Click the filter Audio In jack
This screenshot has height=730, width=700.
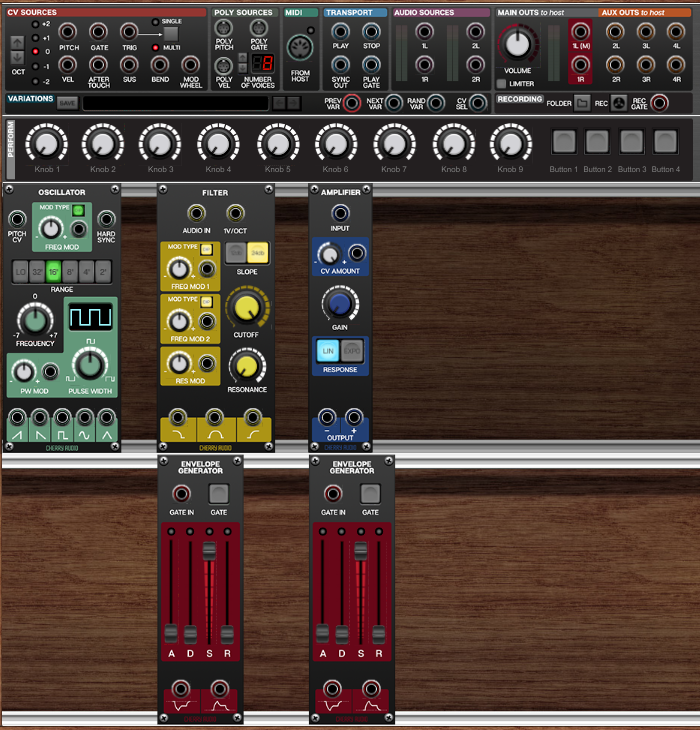197,213
